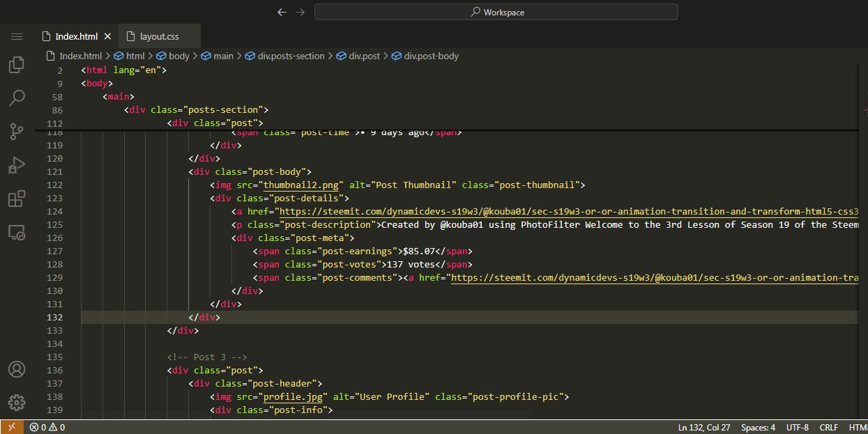The width and height of the screenshot is (868, 434).
Task: Open the Remote Explorer icon
Action: (x=17, y=232)
